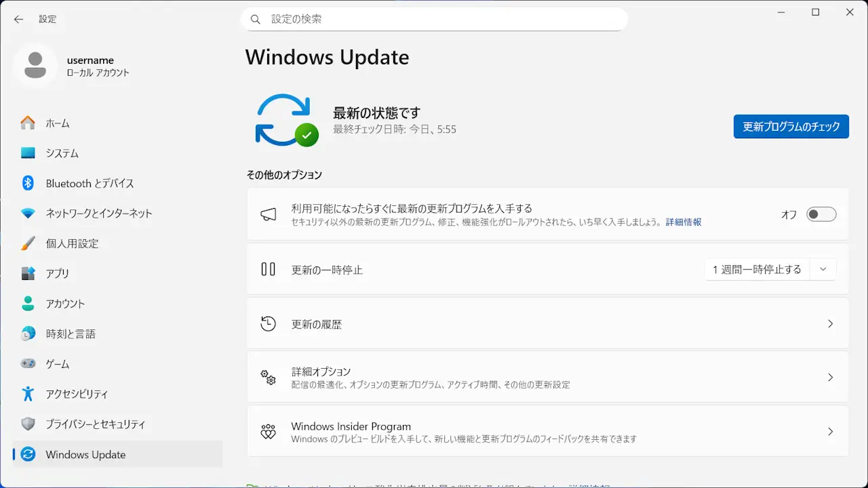868x488 pixels.
Task: Click the accessibility figure icon
Action: point(28,394)
